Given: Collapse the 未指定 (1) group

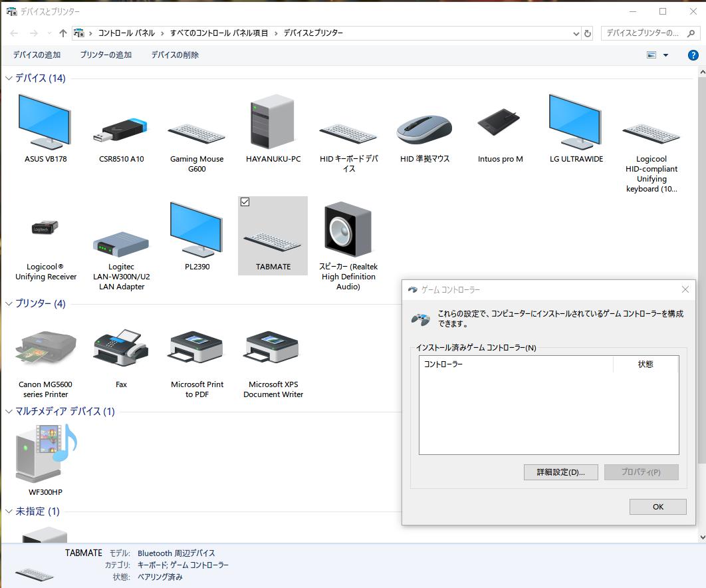Looking at the screenshot, I should click(9, 511).
